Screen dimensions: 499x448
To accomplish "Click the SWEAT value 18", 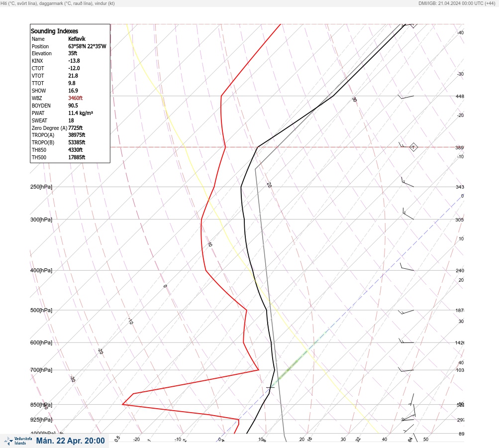I will click(71, 120).
